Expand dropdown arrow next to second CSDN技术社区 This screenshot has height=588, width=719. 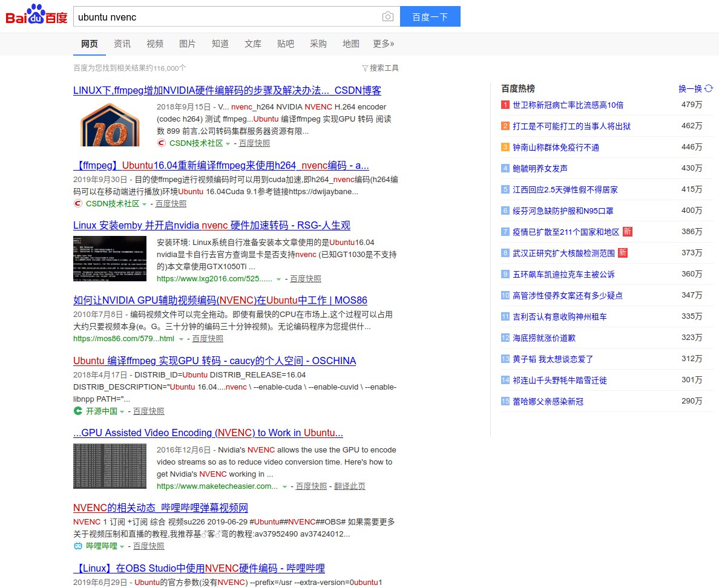point(145,204)
